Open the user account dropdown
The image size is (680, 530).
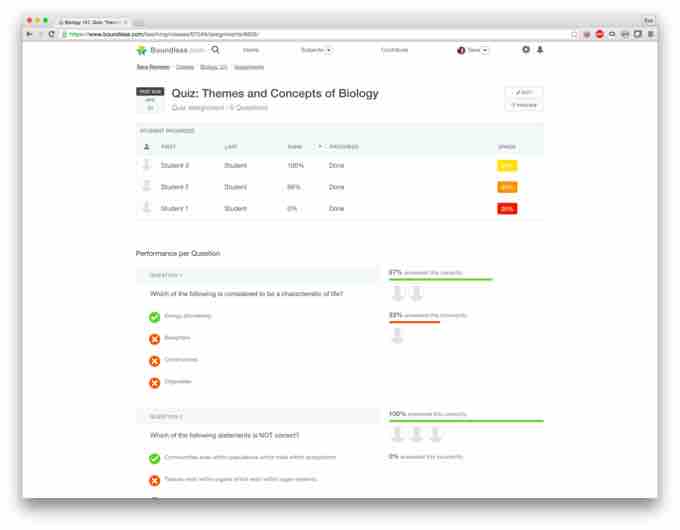[x=473, y=50]
